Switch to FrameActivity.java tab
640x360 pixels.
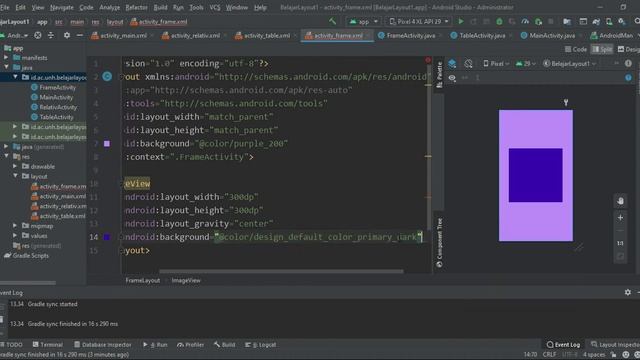[x=410, y=36]
